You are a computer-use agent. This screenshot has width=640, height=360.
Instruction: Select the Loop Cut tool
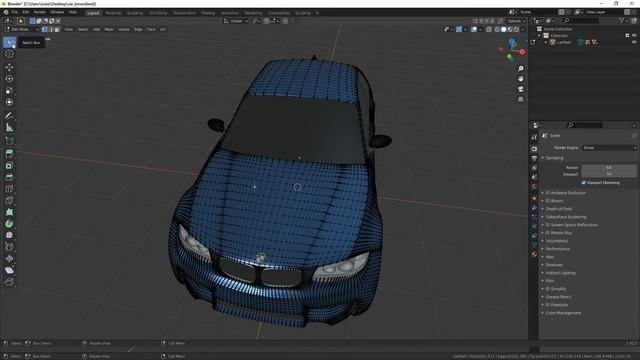[x=9, y=189]
